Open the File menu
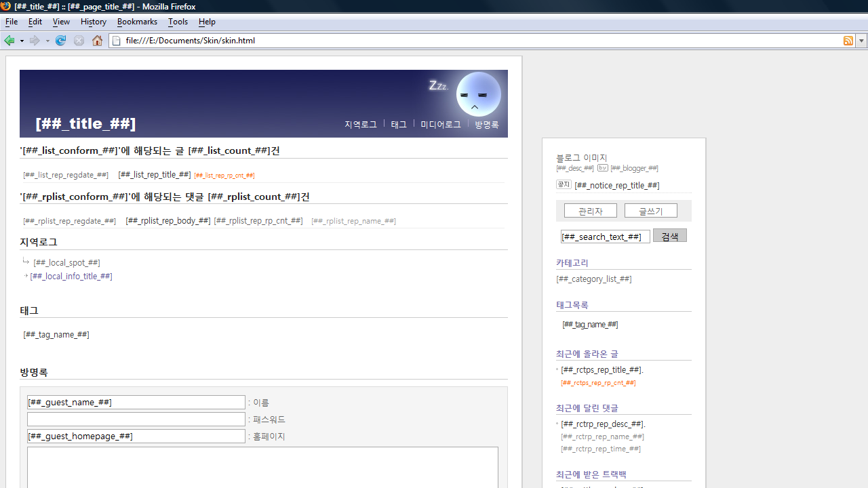Viewport: 868px width, 488px height. [12, 22]
